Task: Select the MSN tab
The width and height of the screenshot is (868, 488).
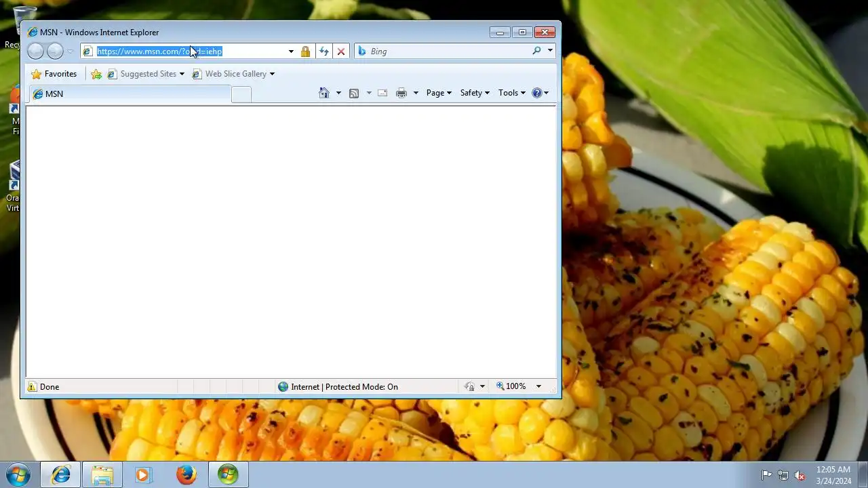Action: (x=130, y=94)
